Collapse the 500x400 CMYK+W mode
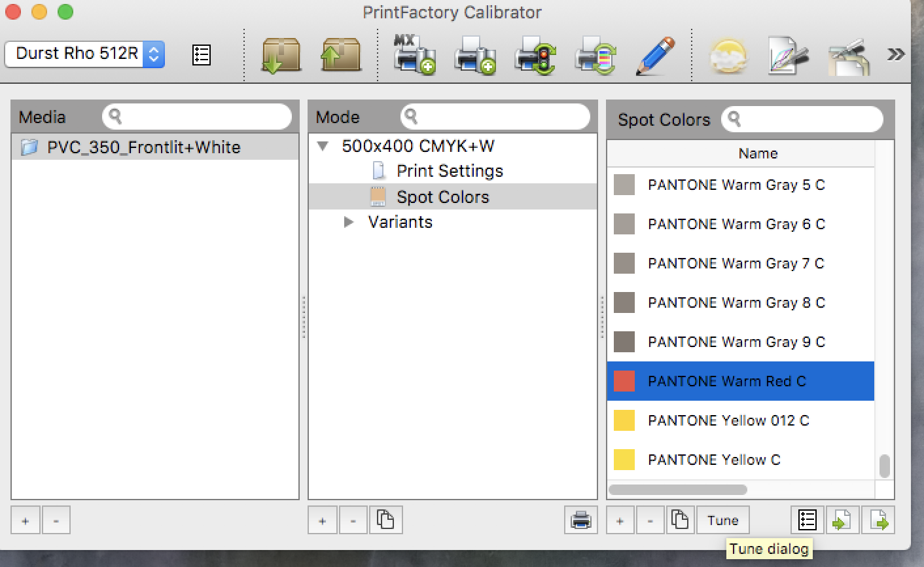 (x=323, y=146)
